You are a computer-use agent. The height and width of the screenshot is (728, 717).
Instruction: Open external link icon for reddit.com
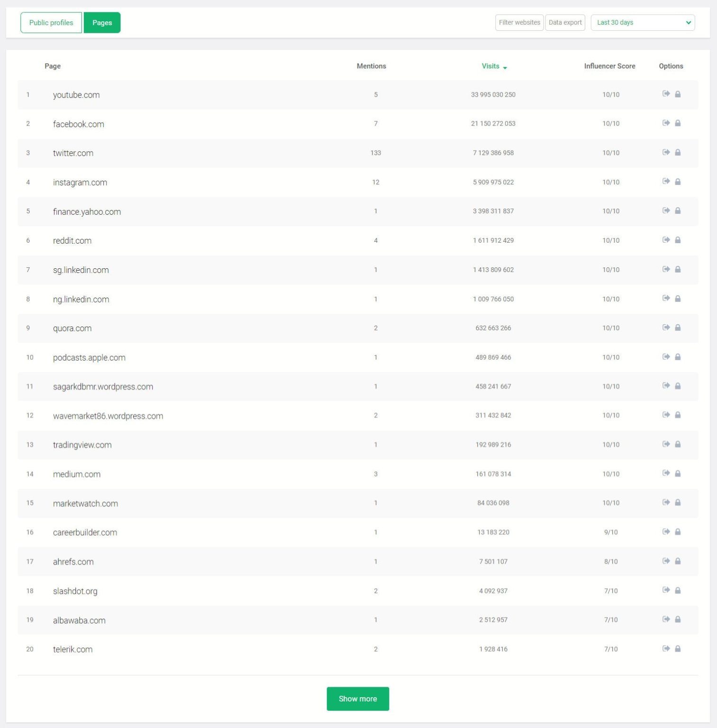coord(666,240)
